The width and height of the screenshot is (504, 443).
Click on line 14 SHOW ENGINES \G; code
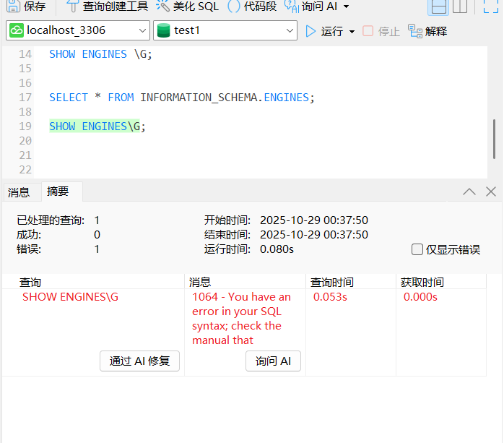[x=100, y=54]
